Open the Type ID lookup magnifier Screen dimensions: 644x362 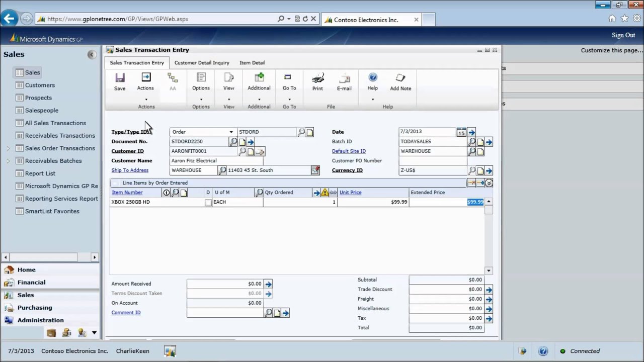point(301,132)
